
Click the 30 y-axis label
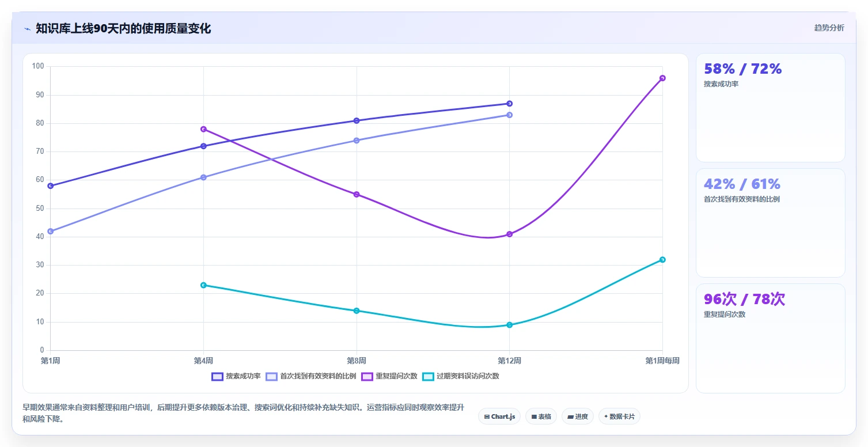pos(40,265)
